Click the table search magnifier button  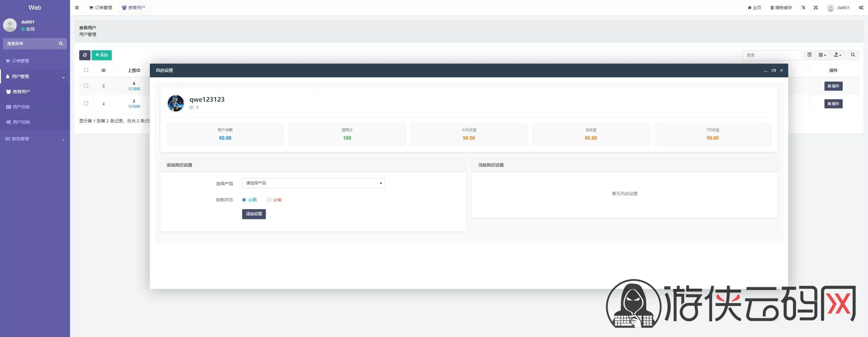853,55
